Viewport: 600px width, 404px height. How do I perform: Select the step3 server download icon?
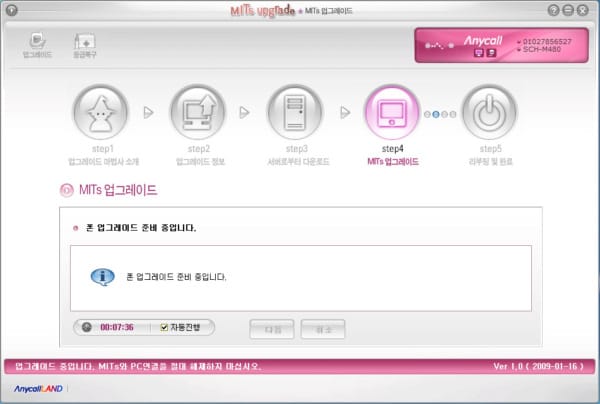coord(295,112)
